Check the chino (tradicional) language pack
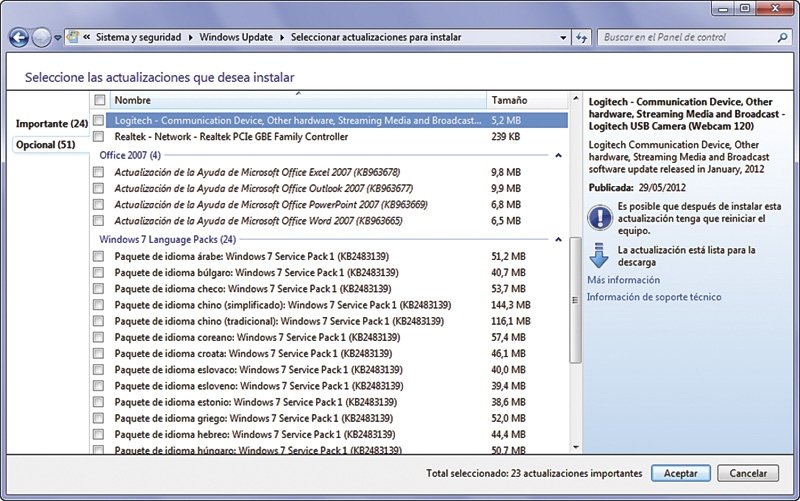Viewport: 800px width, 501px height. click(98, 321)
